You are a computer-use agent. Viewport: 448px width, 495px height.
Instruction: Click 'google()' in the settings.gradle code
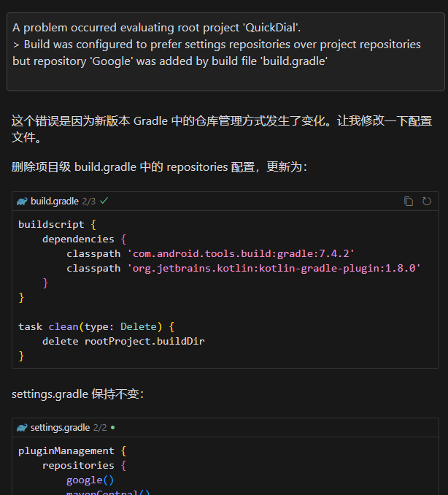tap(90, 480)
